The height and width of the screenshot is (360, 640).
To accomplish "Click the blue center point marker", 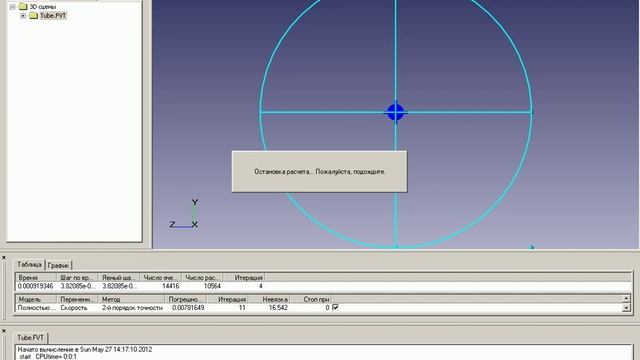I will [x=395, y=112].
